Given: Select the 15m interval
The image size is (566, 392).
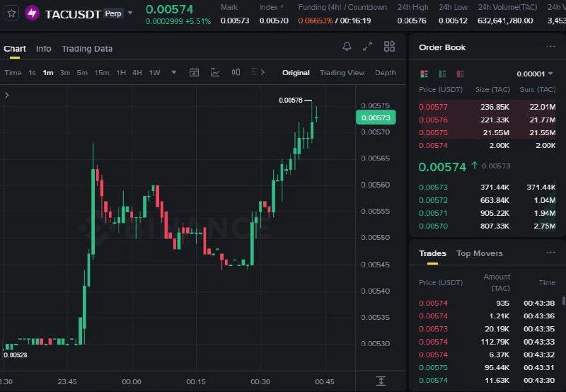Looking at the screenshot, I should [102, 73].
